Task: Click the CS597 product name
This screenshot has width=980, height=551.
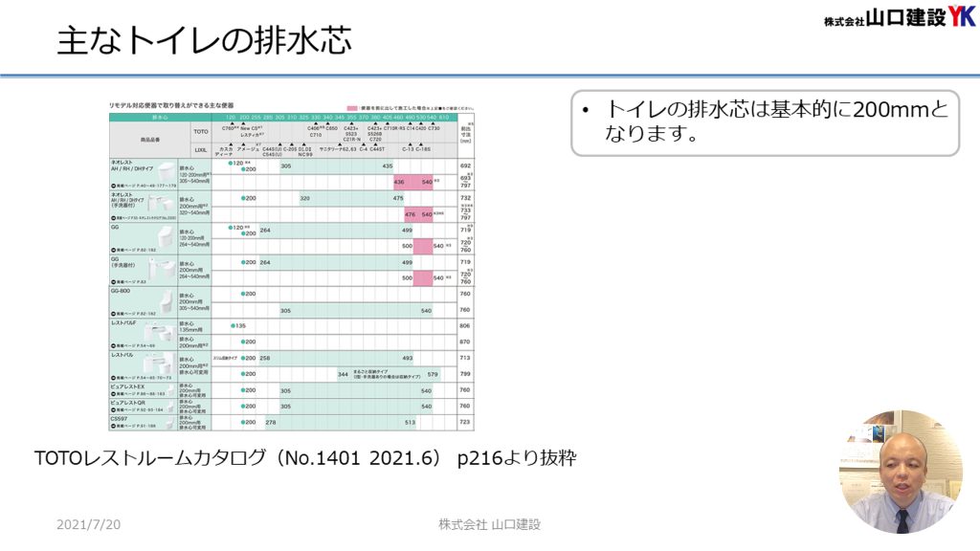Action: click(119, 419)
